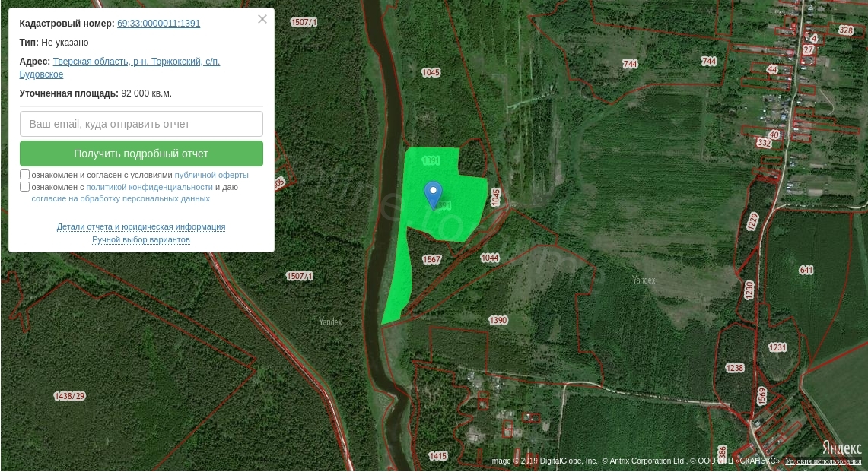Select parcel label 1231 on map
This screenshot has width=868, height=472.
pos(777,347)
